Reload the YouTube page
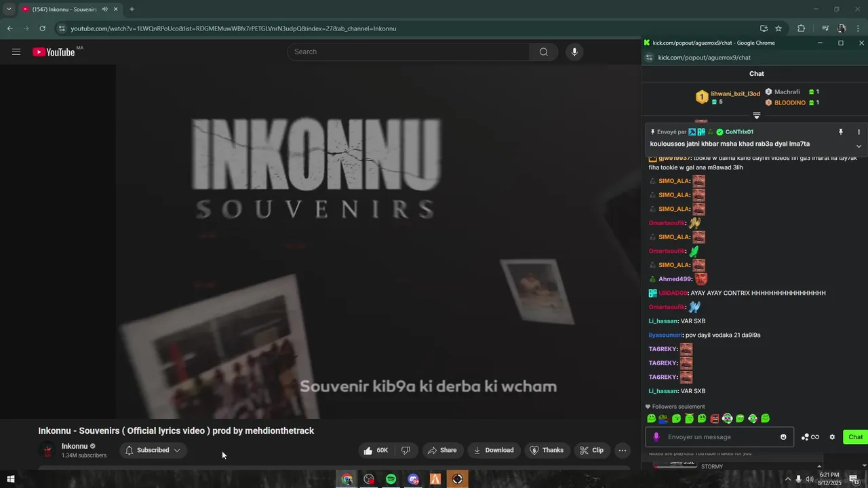This screenshot has height=488, width=868. 42,28
